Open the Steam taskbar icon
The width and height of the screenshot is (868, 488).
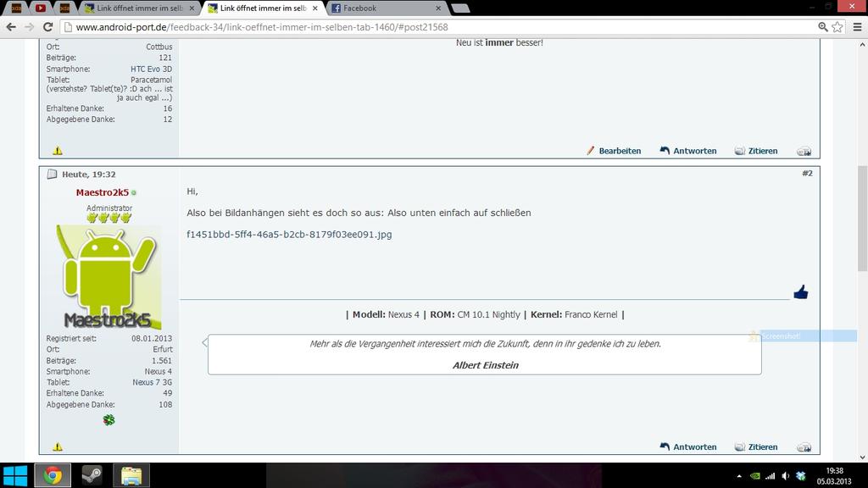(92, 475)
